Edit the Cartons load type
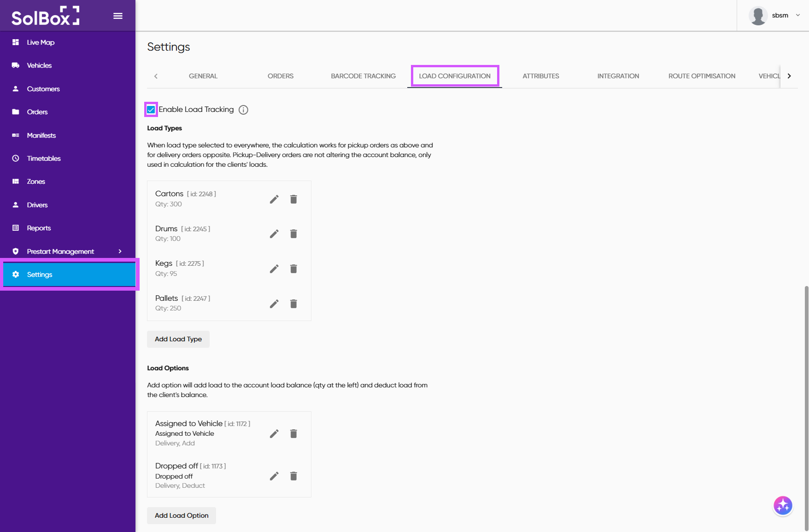The width and height of the screenshot is (809, 532). (274, 199)
